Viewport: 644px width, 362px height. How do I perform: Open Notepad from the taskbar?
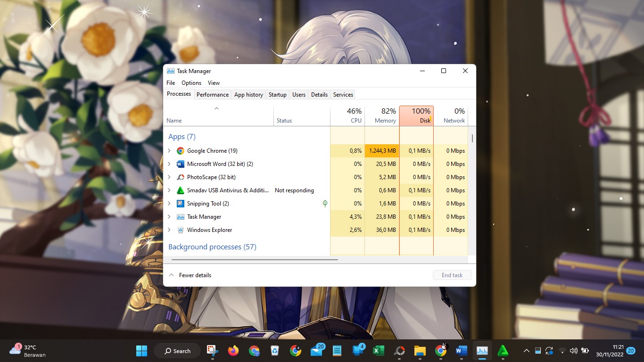tap(337, 351)
